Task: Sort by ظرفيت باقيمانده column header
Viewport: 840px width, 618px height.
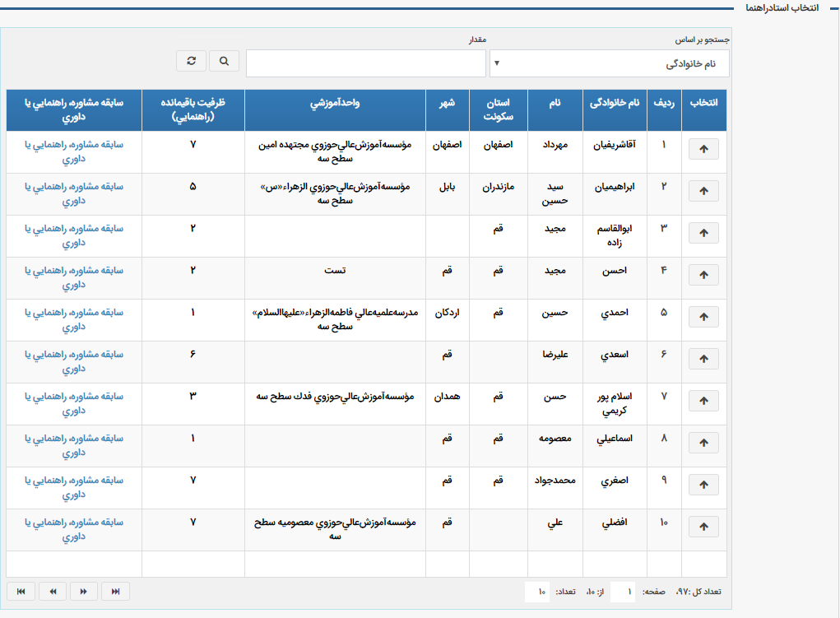Action: click(193, 110)
